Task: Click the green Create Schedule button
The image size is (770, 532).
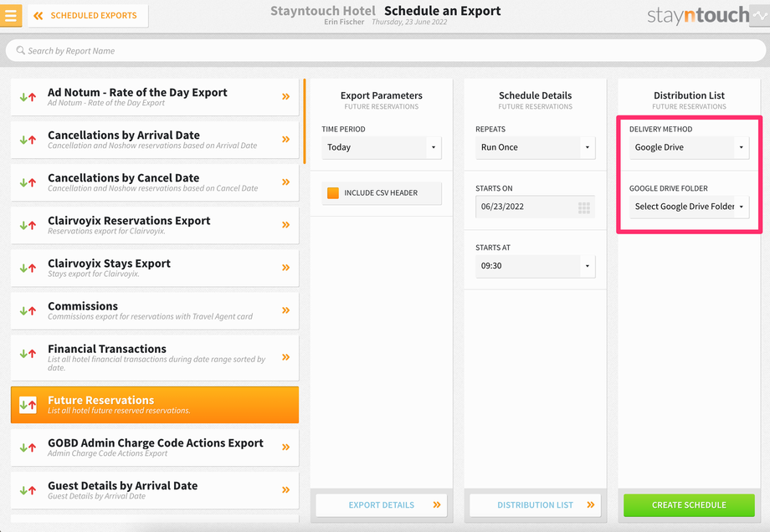Action: (689, 505)
